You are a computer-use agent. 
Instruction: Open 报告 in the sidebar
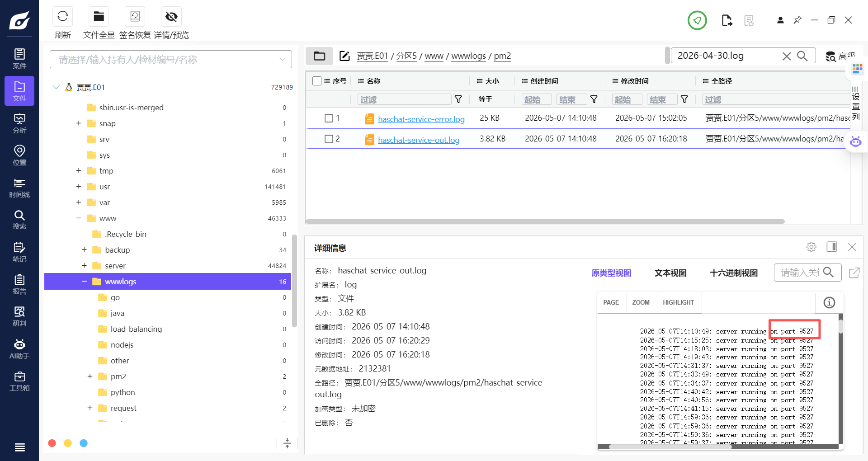click(19, 284)
